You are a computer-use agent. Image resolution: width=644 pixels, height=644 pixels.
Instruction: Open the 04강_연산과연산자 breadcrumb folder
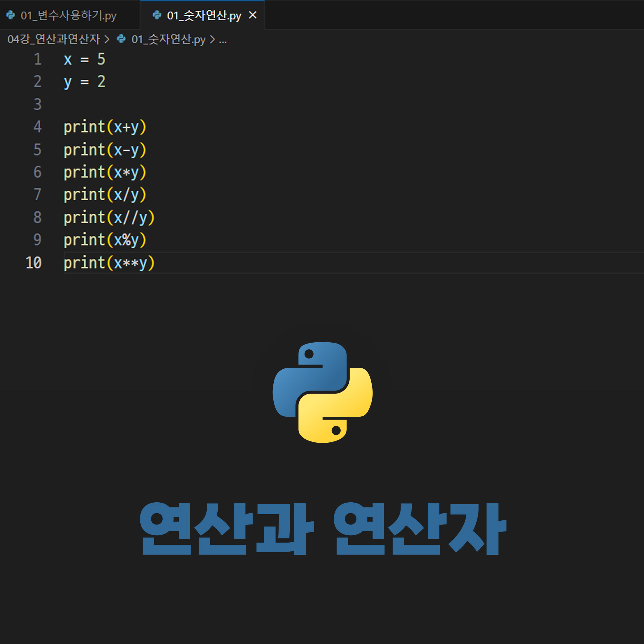pos(53,39)
